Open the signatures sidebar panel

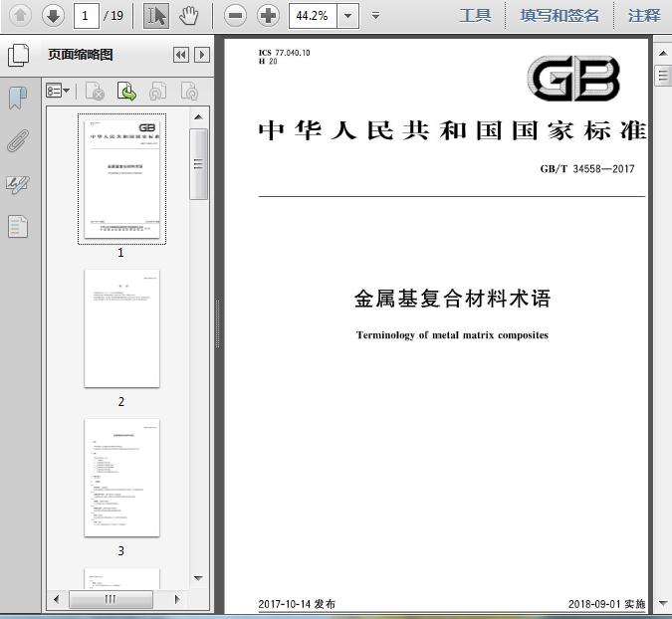point(18,185)
